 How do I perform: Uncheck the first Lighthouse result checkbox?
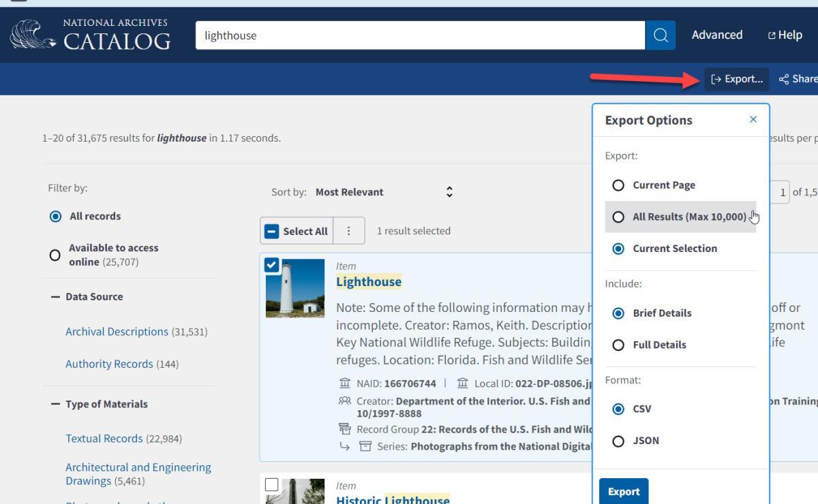tap(272, 266)
